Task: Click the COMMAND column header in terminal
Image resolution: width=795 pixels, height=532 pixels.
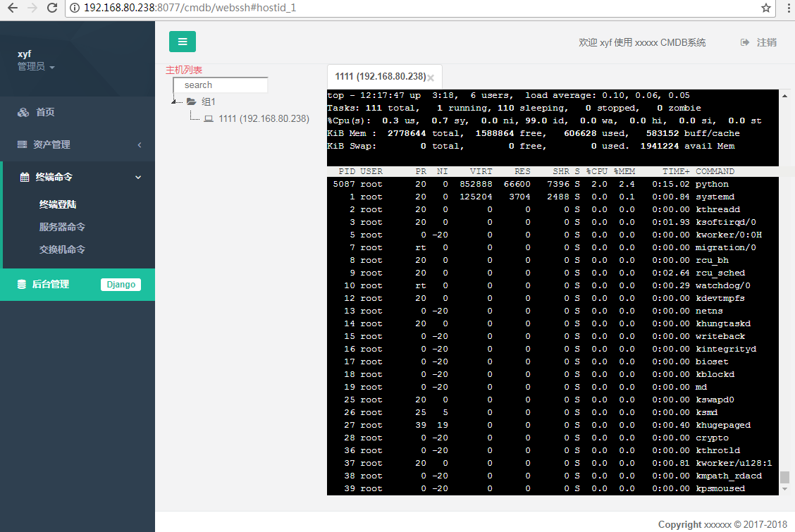Action: point(715,171)
